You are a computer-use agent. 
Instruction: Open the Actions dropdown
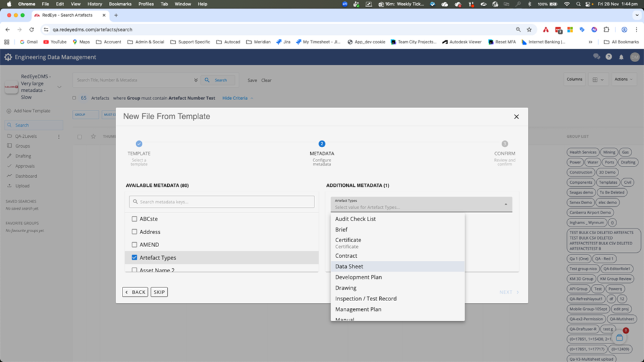[623, 79]
